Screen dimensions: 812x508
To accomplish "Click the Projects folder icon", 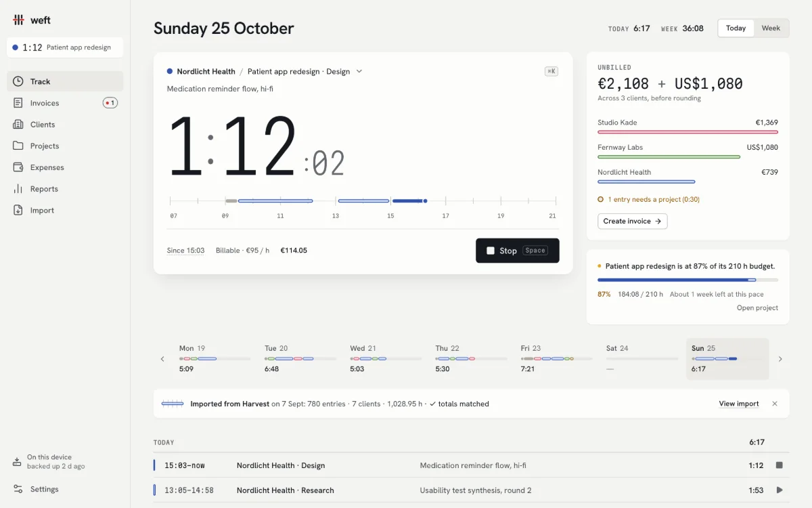I will click(x=18, y=146).
